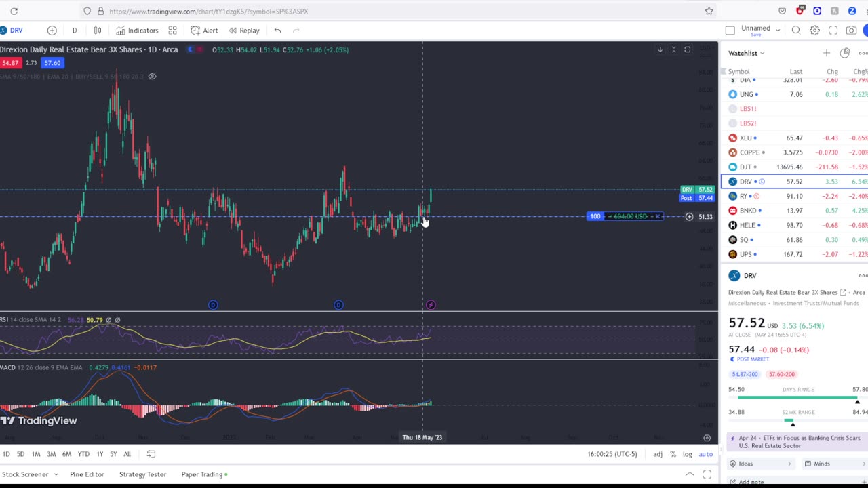Viewport: 868px width, 488px height.
Task: Click the chart pane maximize icon
Action: (x=687, y=49)
